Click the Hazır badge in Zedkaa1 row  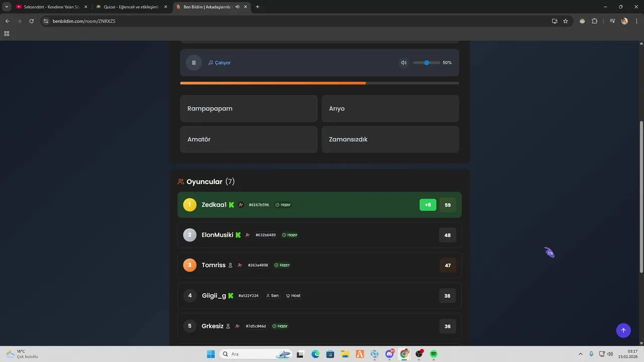(283, 205)
